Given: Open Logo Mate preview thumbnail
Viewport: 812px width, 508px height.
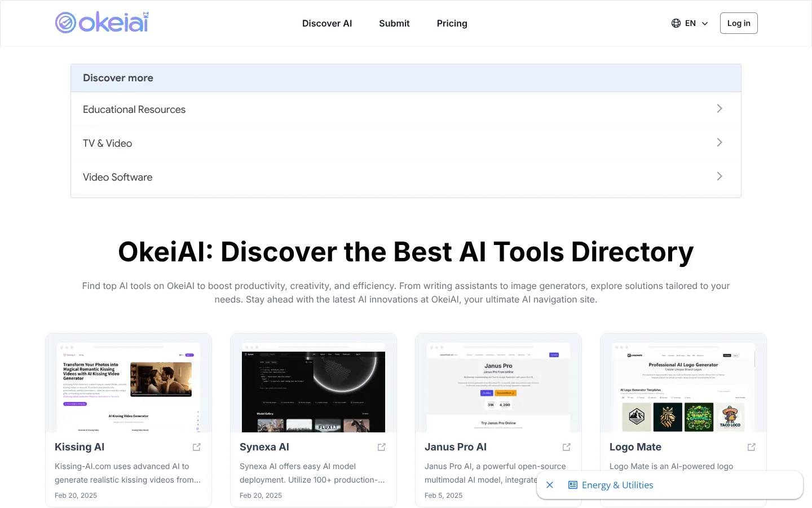Looking at the screenshot, I should point(683,383).
